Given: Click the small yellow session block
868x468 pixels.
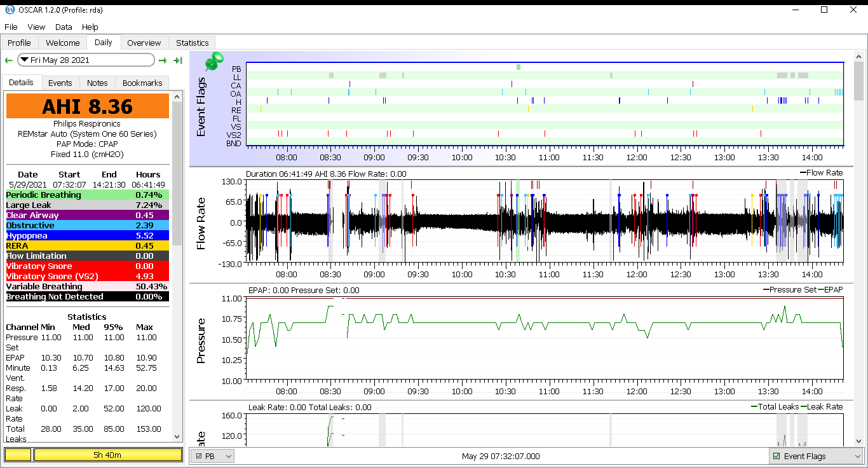Looking at the screenshot, I should pyautogui.click(x=18, y=455).
